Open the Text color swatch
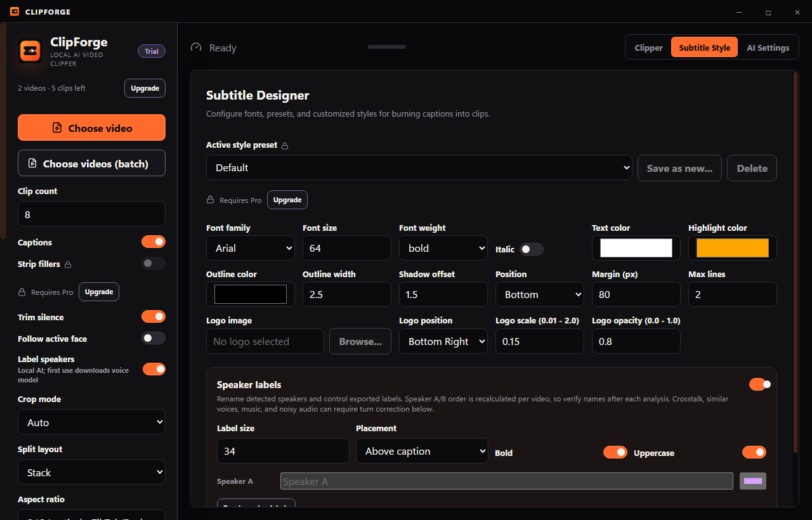Image resolution: width=812 pixels, height=520 pixels. (x=636, y=248)
